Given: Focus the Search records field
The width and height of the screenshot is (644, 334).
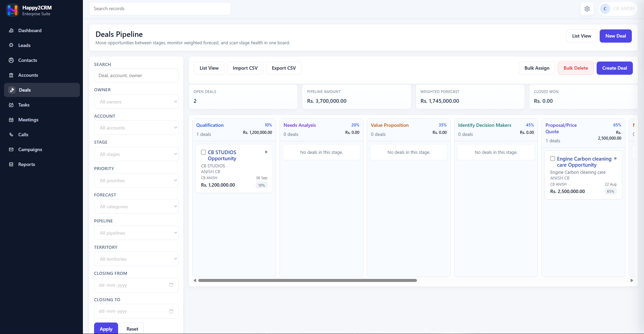Looking at the screenshot, I should click(x=160, y=8).
